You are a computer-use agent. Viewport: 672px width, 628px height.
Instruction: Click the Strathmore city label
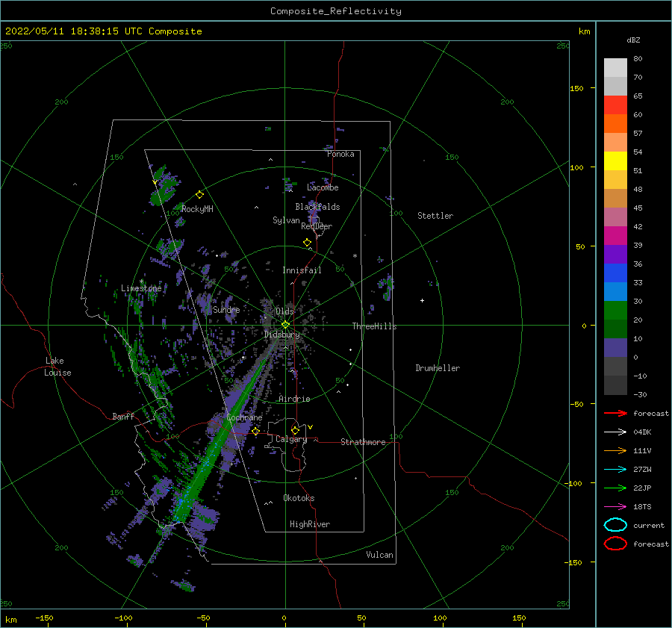[x=363, y=442]
